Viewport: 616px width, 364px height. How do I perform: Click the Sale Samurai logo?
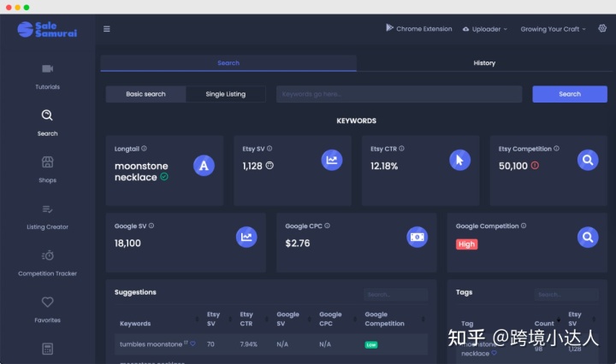[x=47, y=29]
